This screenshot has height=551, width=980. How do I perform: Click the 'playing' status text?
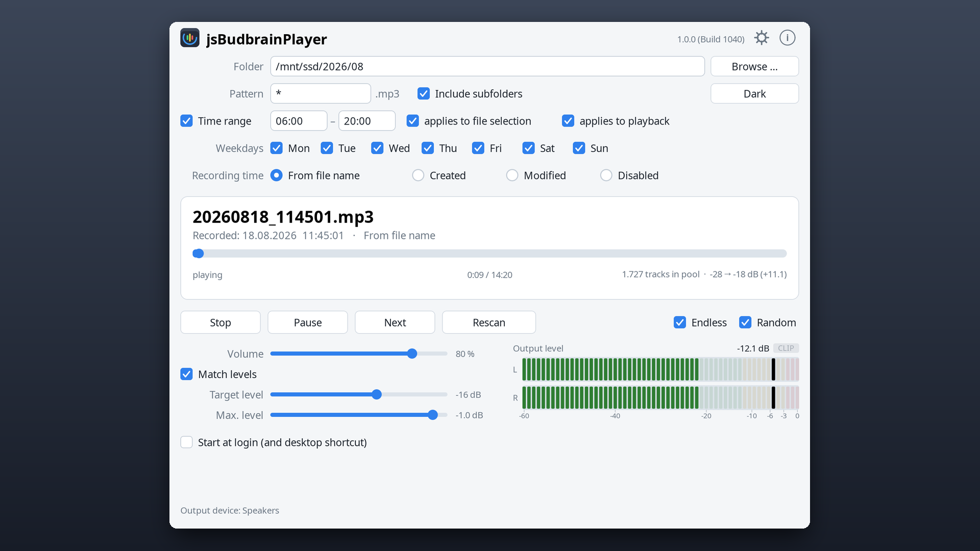207,275
